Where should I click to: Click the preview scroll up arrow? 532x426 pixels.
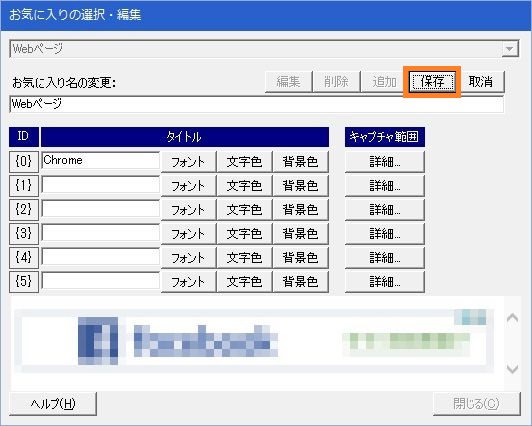[x=512, y=318]
